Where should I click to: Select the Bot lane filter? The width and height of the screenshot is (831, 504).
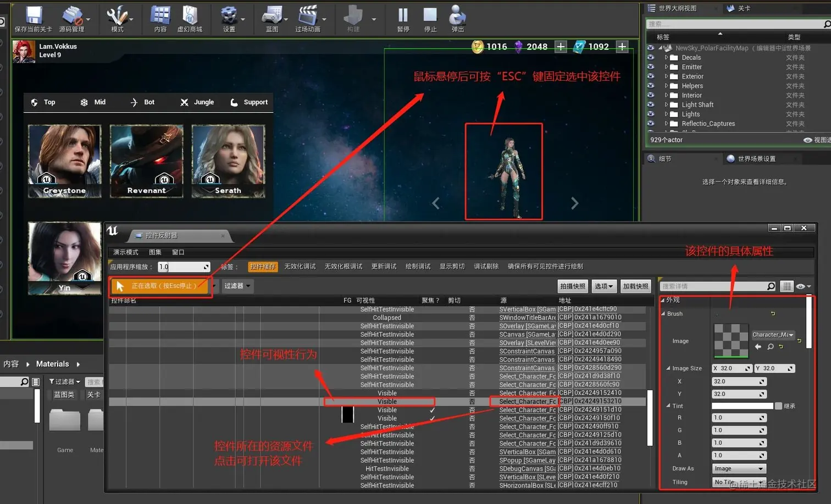pyautogui.click(x=142, y=102)
